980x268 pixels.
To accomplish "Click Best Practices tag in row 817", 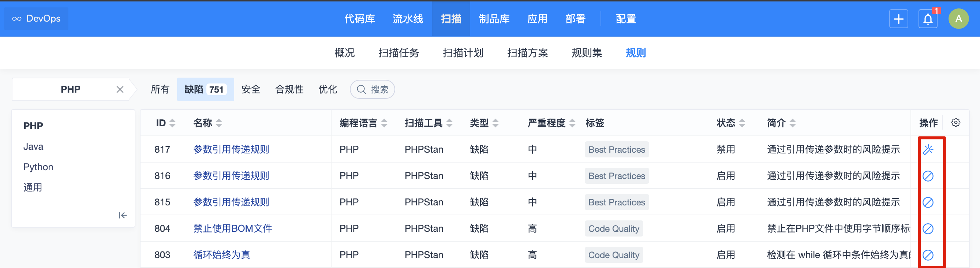I will (x=617, y=150).
